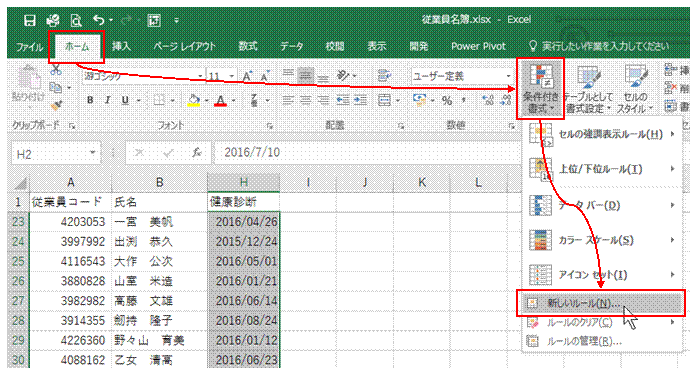This screenshot has width=698, height=374.
Task: Click the Orientation text angle icon
Action: click(343, 76)
